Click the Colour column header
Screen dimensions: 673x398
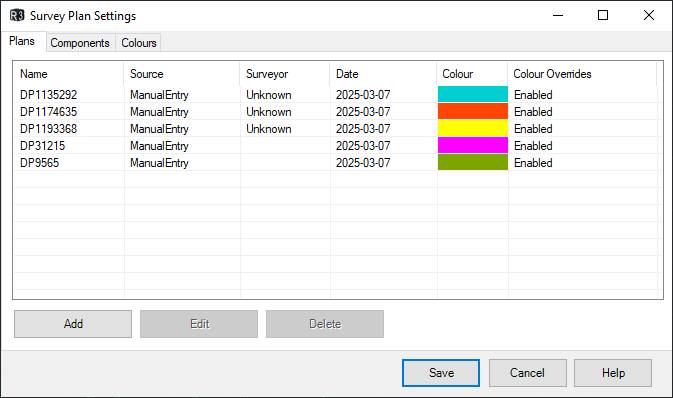pyautogui.click(x=472, y=74)
